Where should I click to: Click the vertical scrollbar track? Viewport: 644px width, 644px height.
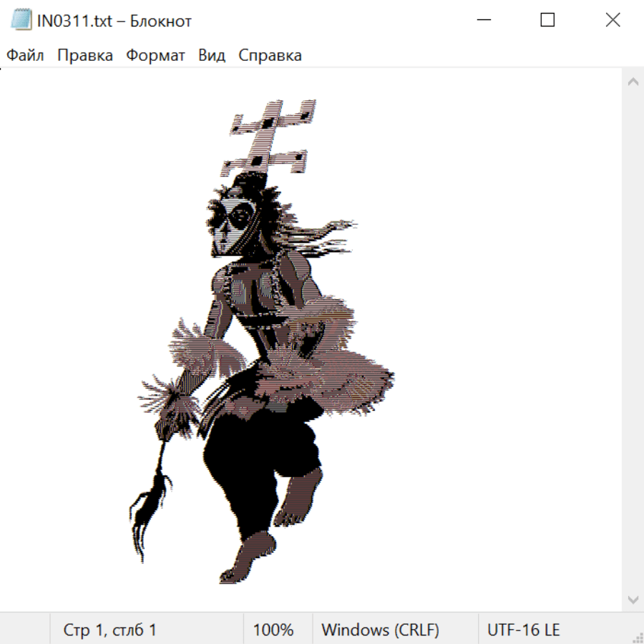[633, 340]
